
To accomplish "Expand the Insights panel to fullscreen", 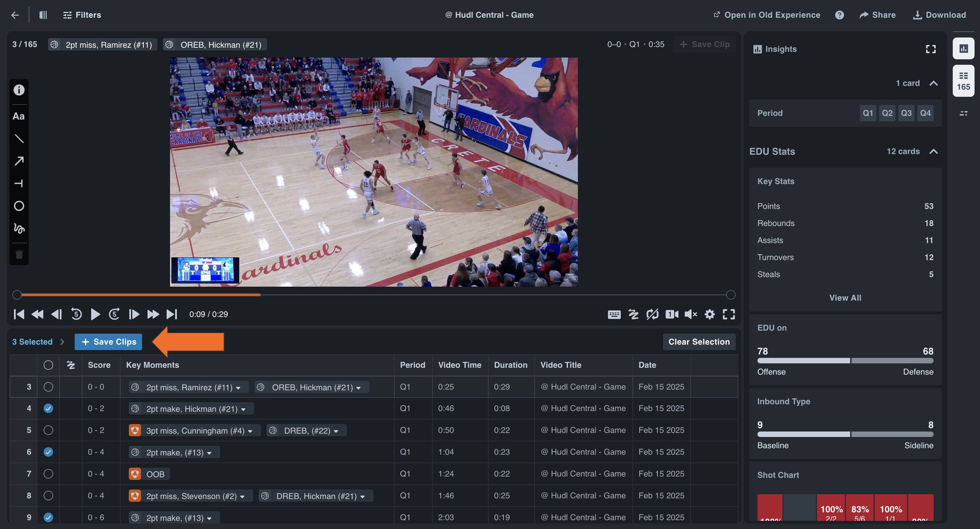I will pyautogui.click(x=931, y=49).
